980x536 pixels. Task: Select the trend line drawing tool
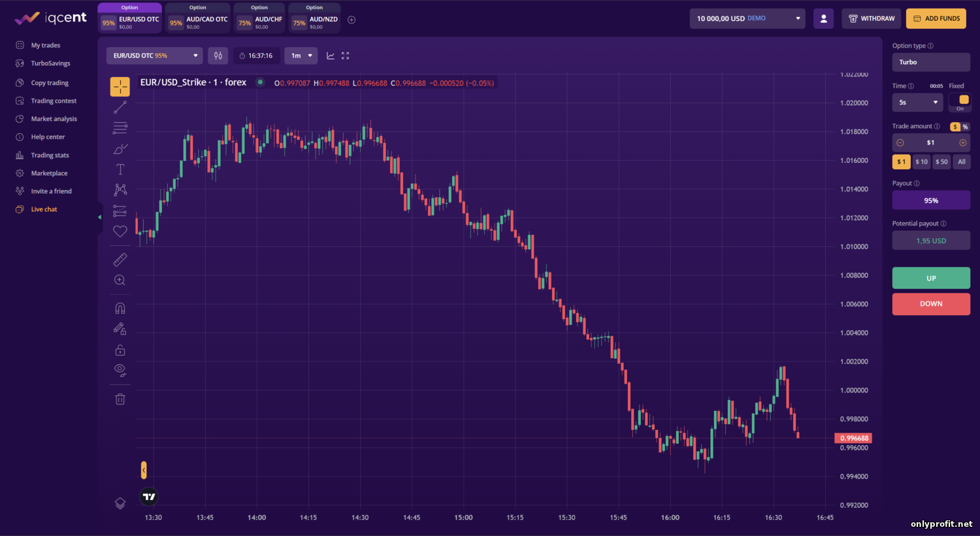120,107
